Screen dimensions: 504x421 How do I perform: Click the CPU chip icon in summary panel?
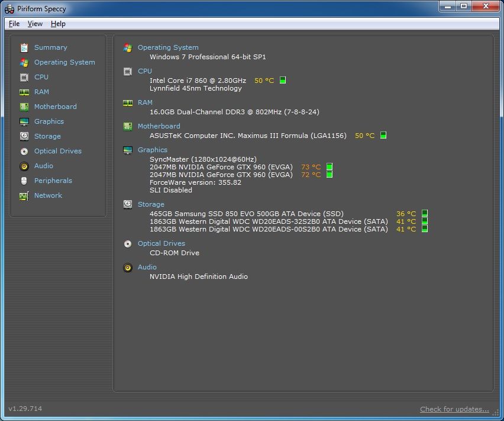point(128,72)
